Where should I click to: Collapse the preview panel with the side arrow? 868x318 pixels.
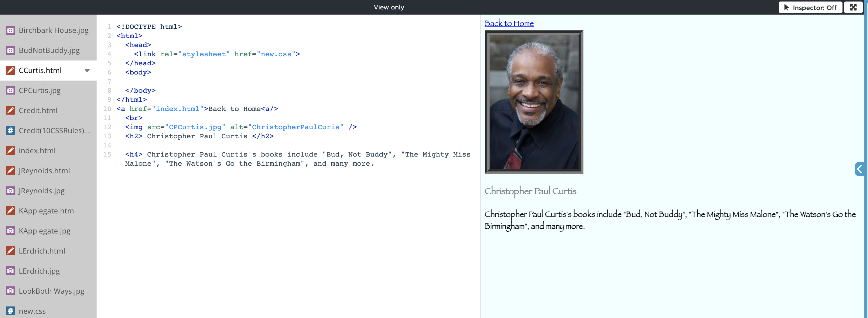(x=859, y=169)
